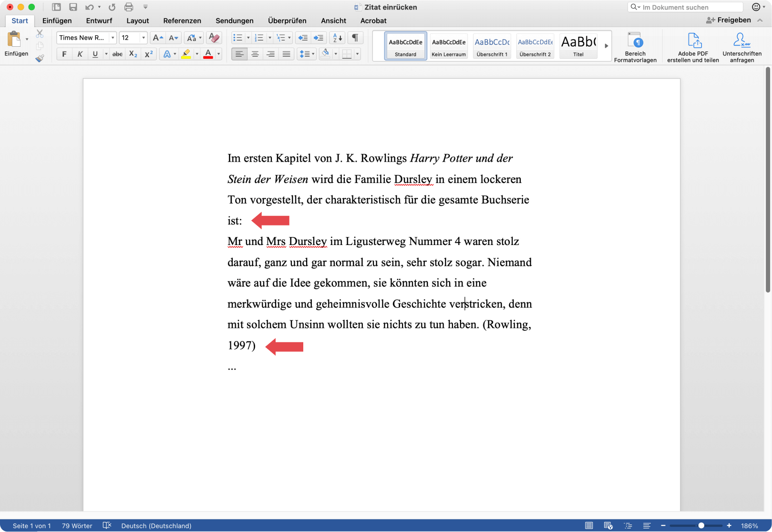Click the Einfügen paste clipboard icon

coord(14,39)
